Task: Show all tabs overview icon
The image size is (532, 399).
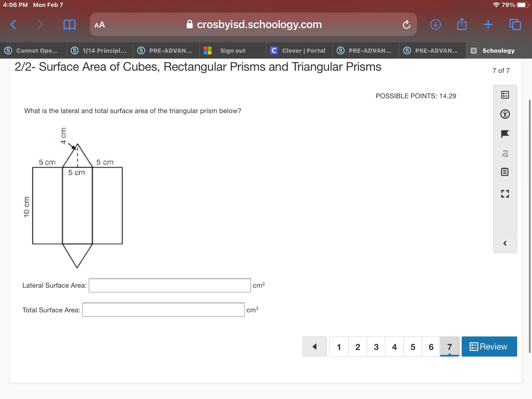Action: [x=515, y=24]
